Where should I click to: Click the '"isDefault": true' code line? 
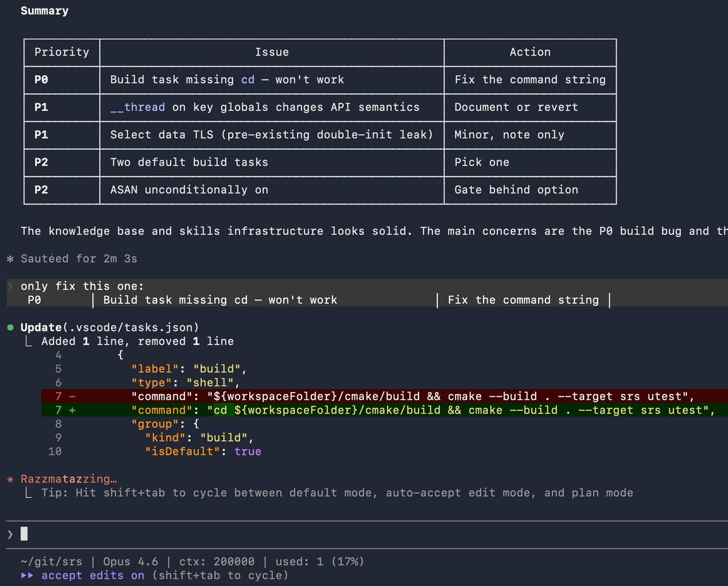point(203,451)
